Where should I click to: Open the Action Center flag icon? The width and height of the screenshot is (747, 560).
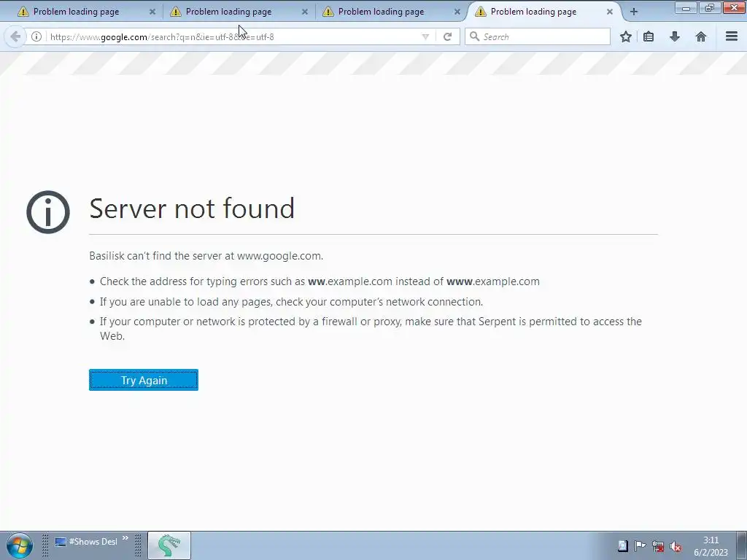click(640, 546)
